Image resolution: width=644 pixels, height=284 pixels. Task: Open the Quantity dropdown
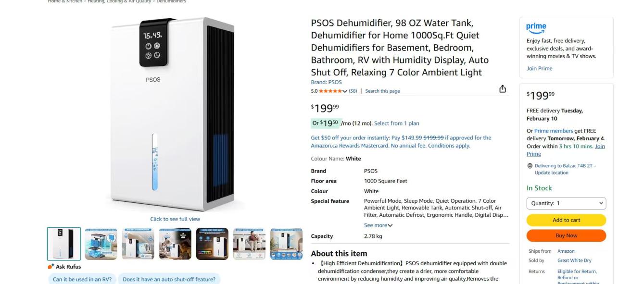click(566, 203)
